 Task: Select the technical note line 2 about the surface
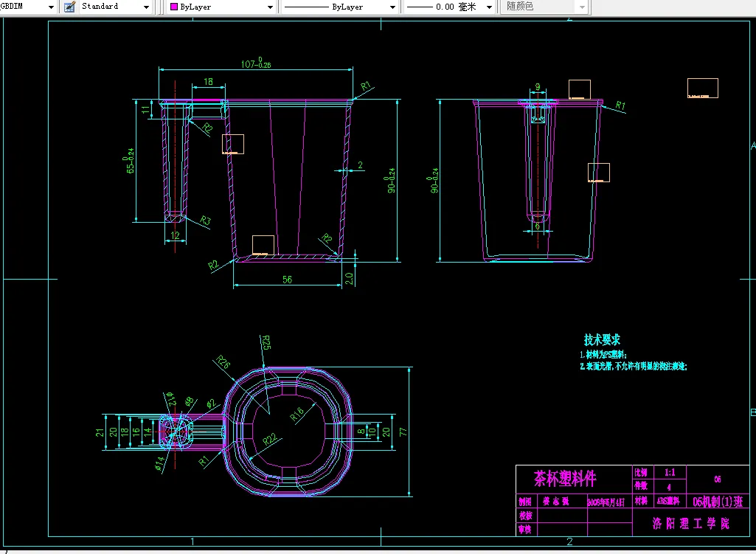633,367
